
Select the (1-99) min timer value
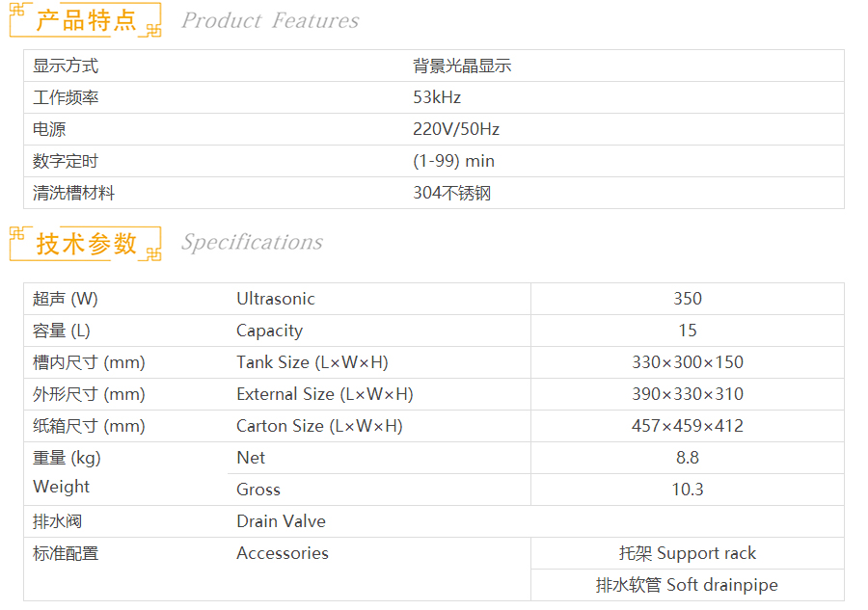point(453,161)
